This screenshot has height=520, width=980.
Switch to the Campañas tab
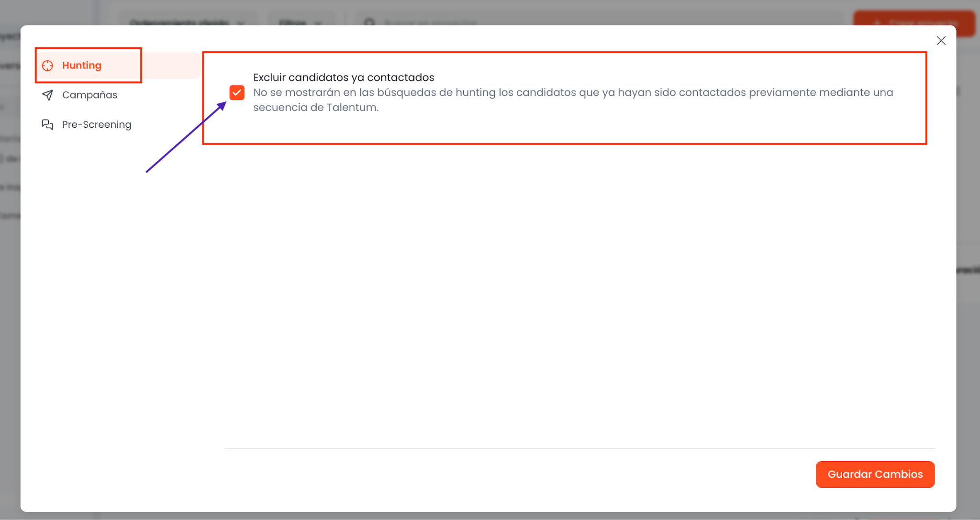118,95
